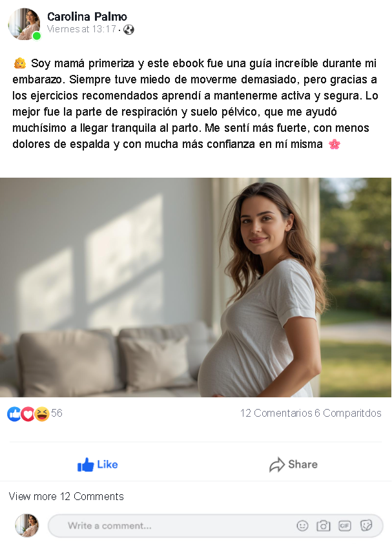Open the emoji picker in comment box
The width and height of the screenshot is (392, 544).
302,526
